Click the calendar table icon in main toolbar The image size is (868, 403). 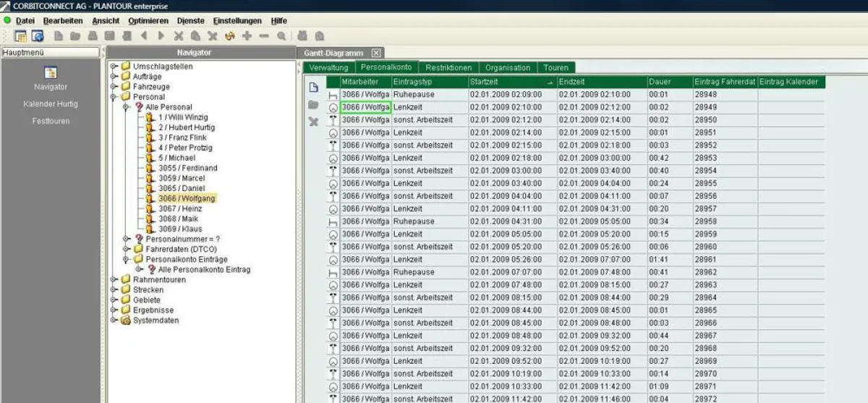(x=20, y=35)
